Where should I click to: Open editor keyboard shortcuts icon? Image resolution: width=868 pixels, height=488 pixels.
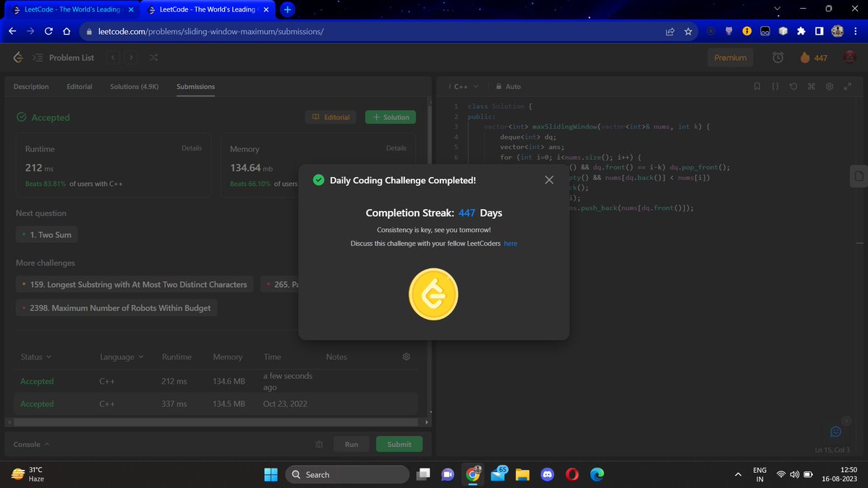[x=811, y=87]
